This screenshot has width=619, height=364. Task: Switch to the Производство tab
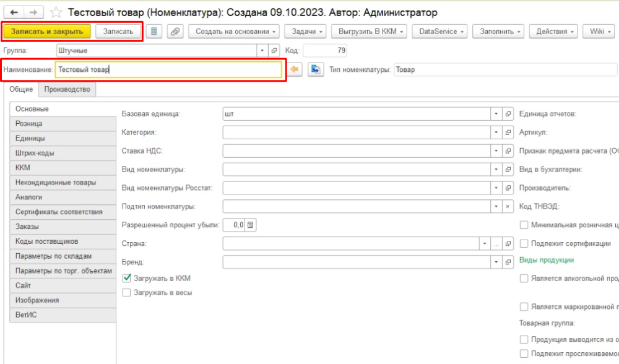[x=67, y=90]
